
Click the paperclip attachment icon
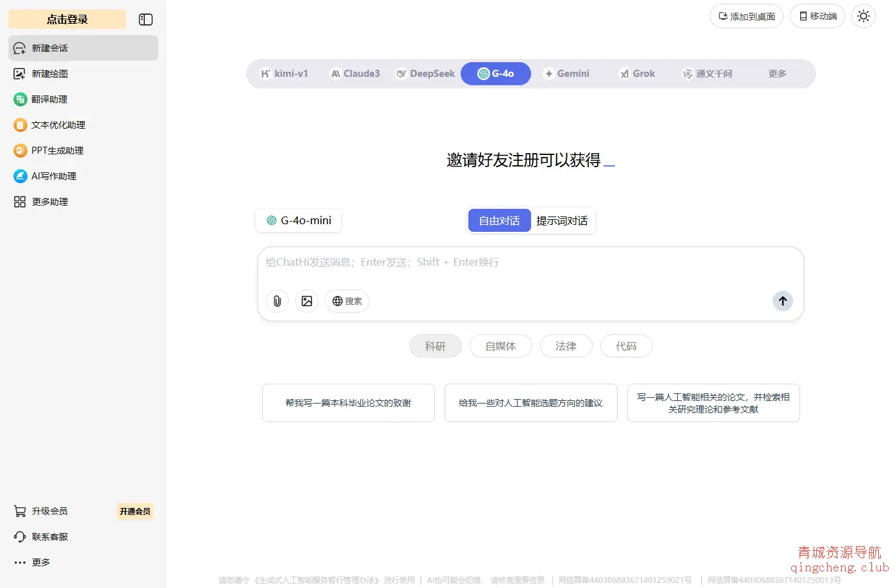click(x=277, y=301)
